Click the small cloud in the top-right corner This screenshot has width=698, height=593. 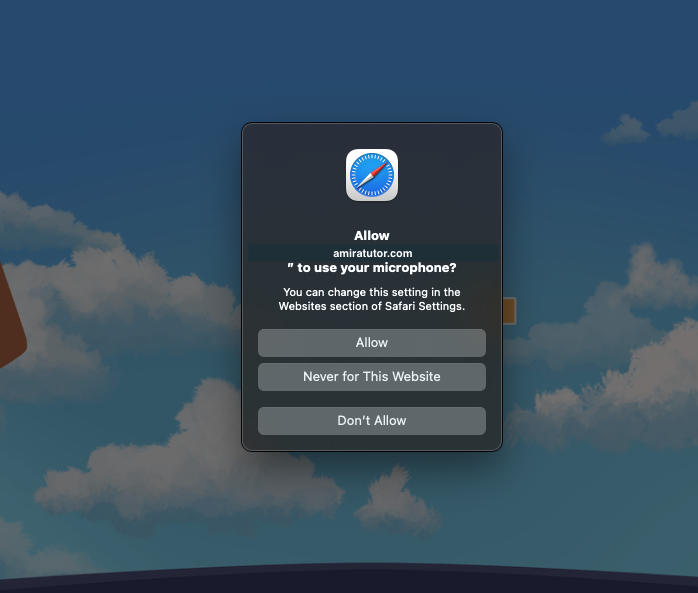click(627, 128)
